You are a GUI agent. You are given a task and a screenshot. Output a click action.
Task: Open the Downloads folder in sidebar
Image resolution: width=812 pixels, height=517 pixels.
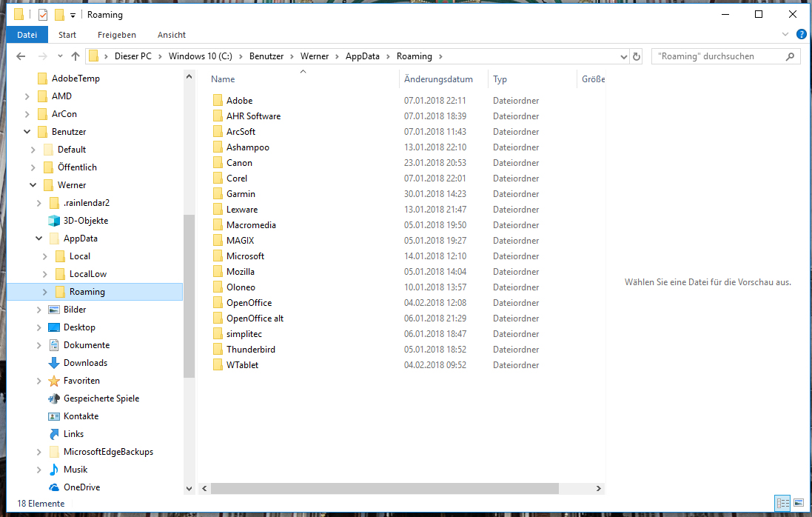pyautogui.click(x=85, y=363)
